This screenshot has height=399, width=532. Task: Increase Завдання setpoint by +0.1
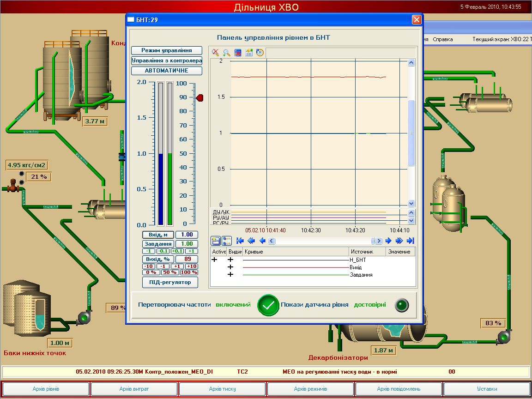click(177, 251)
